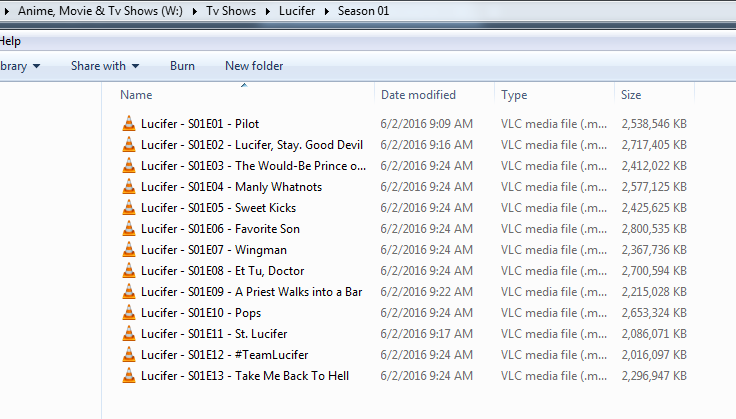Image resolution: width=736 pixels, height=419 pixels.
Task: Click type cell of S01E08 Et Tu, Doctor row
Action: 554,271
